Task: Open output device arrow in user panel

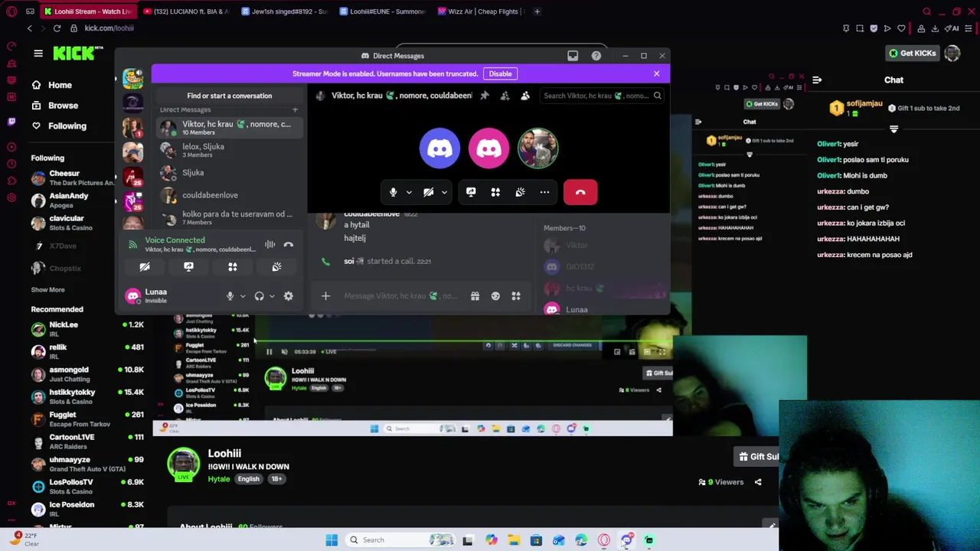Action: click(272, 296)
